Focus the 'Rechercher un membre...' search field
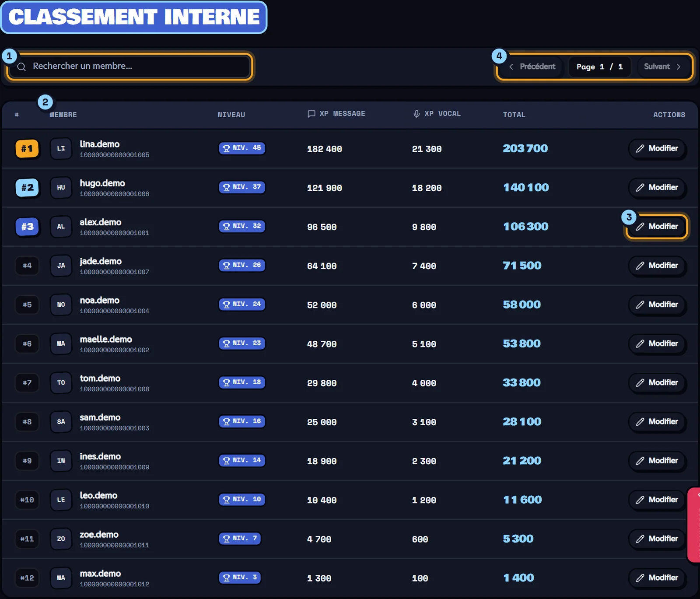Viewport: 700px width, 599px height. click(129, 67)
